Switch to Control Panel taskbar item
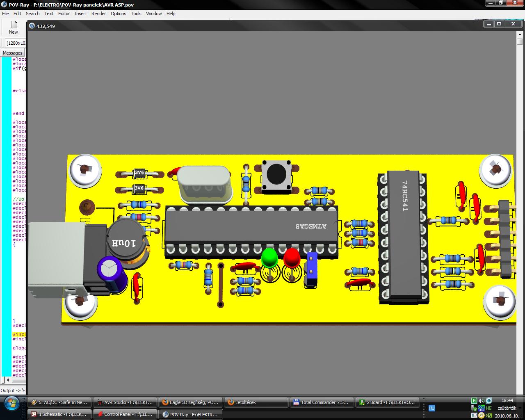This screenshot has height=420, width=525. (x=125, y=414)
